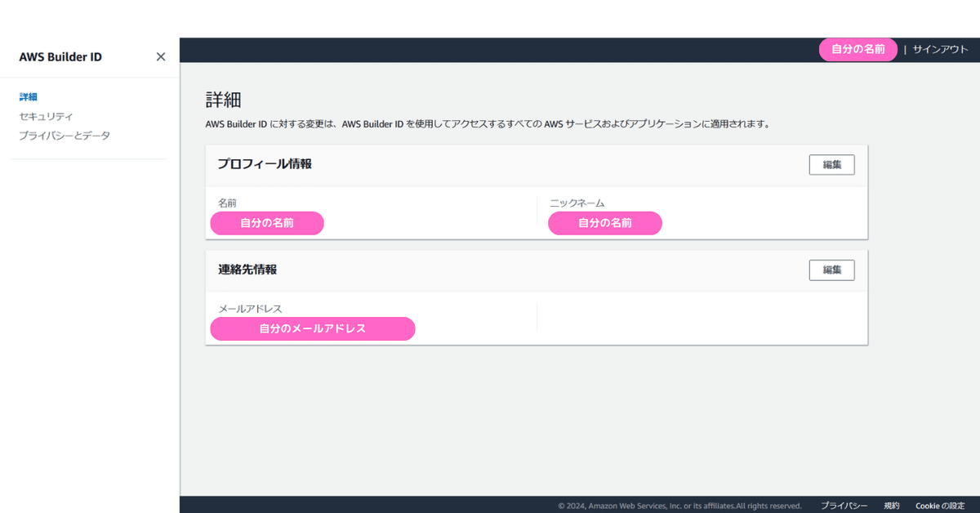The height and width of the screenshot is (513, 980).
Task: Click サインアウト in the top bar
Action: (x=940, y=50)
